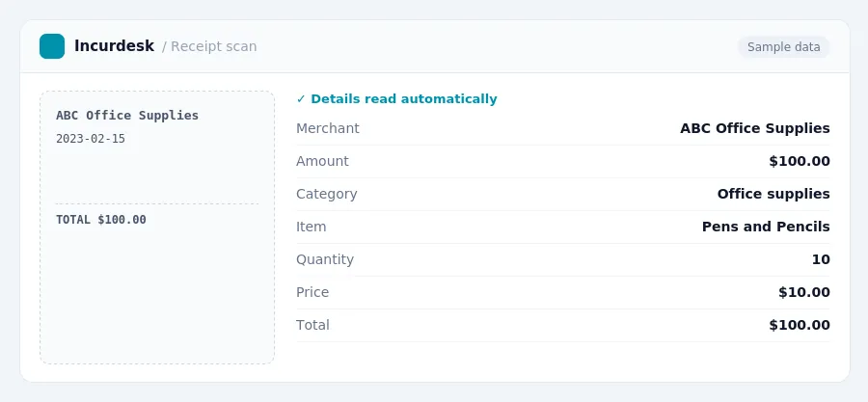Click the Amount label
This screenshot has width=868, height=402.
322,161
